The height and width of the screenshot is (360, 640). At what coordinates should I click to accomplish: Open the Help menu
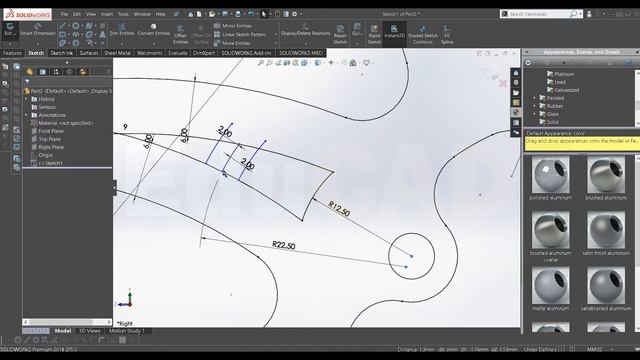pos(160,14)
